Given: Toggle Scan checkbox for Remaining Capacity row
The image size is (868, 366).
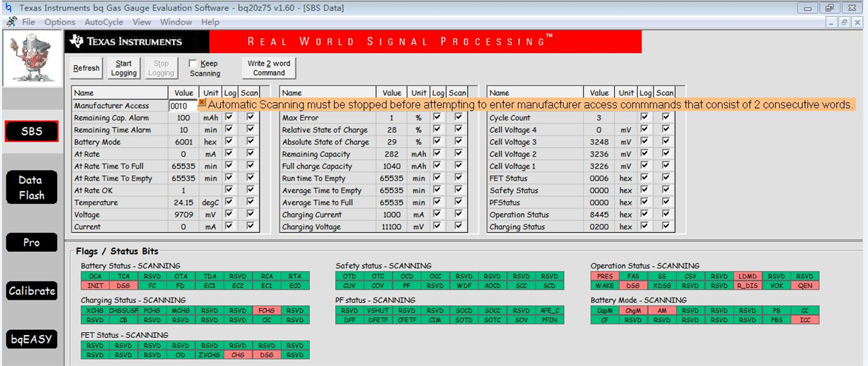Looking at the screenshot, I should (x=459, y=154).
